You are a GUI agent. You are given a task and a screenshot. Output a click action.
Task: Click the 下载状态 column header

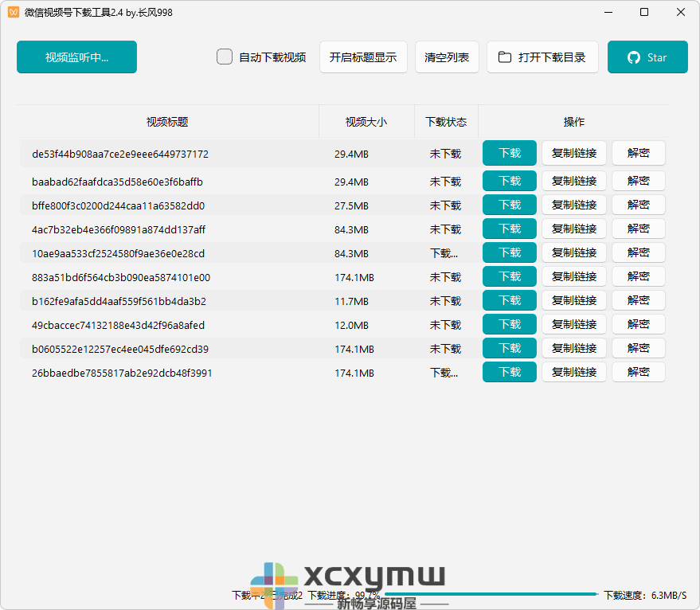[445, 121]
